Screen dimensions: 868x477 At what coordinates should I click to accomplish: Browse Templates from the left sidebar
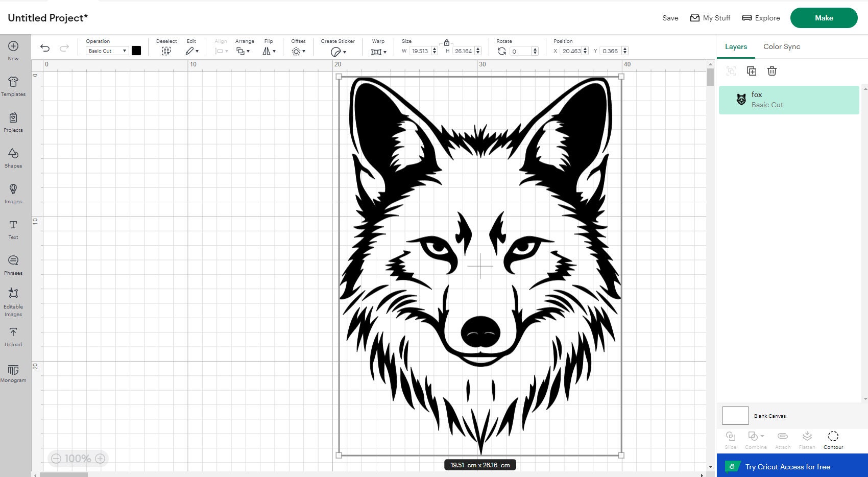coord(13,87)
